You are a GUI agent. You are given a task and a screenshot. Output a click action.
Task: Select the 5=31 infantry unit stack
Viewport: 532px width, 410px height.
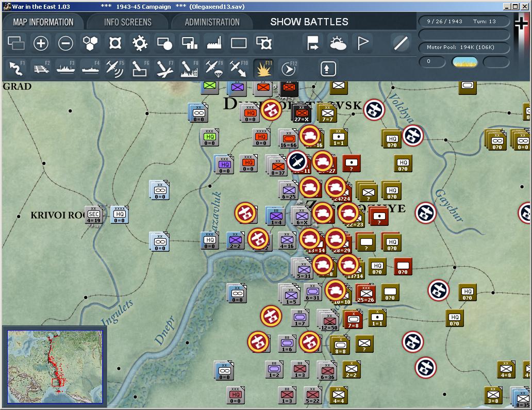(x=303, y=270)
